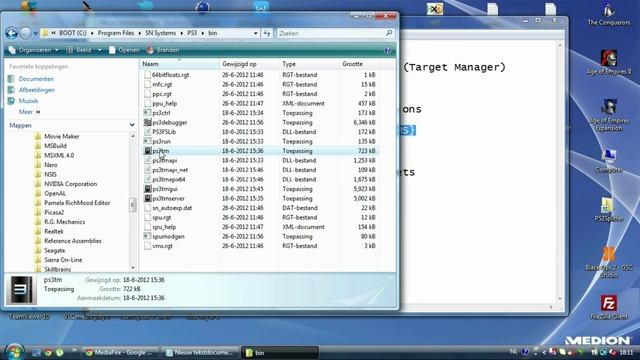Open the Beeld views menu
The image size is (640, 360).
[80, 50]
